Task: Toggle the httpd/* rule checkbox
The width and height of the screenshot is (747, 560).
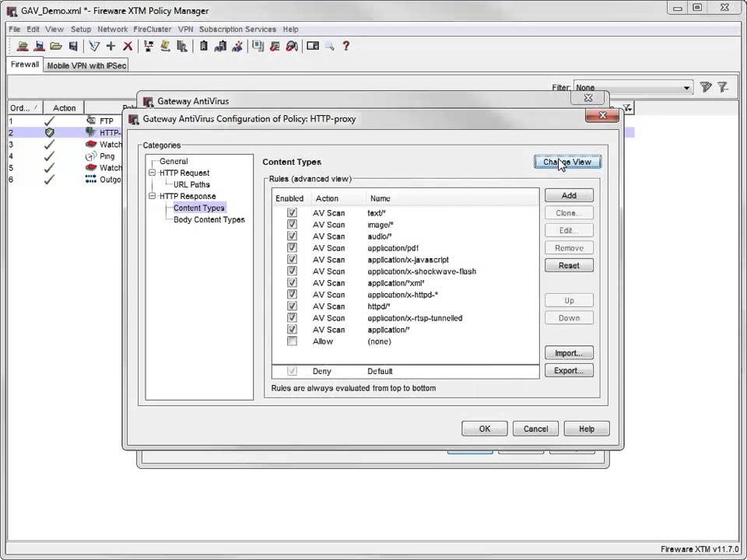Action: [292, 306]
